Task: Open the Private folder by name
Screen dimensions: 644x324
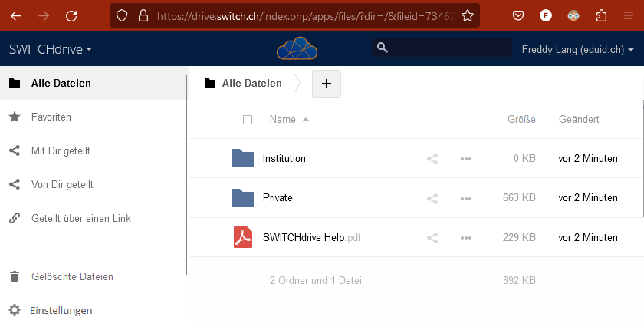Action: pyautogui.click(x=278, y=198)
